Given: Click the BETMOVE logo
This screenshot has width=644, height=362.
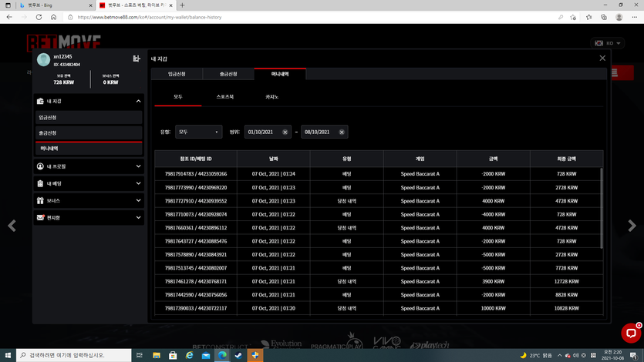Looking at the screenshot, I should [64, 42].
